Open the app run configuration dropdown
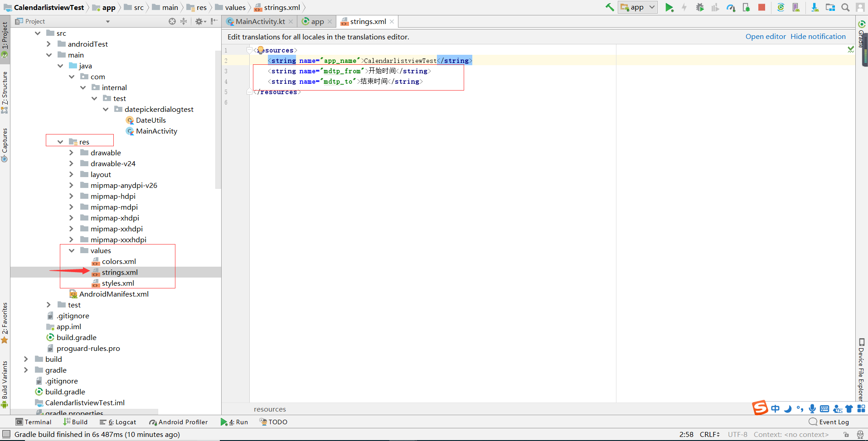 (638, 7)
